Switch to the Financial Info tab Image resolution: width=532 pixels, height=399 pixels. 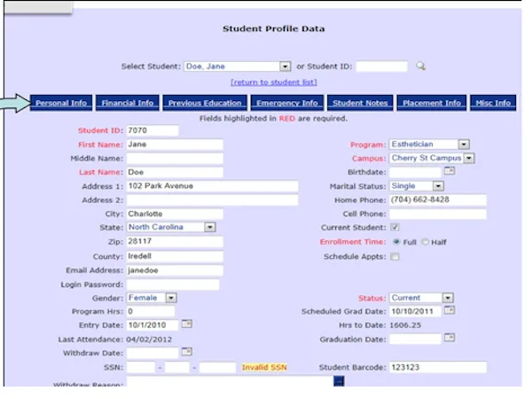pos(128,103)
